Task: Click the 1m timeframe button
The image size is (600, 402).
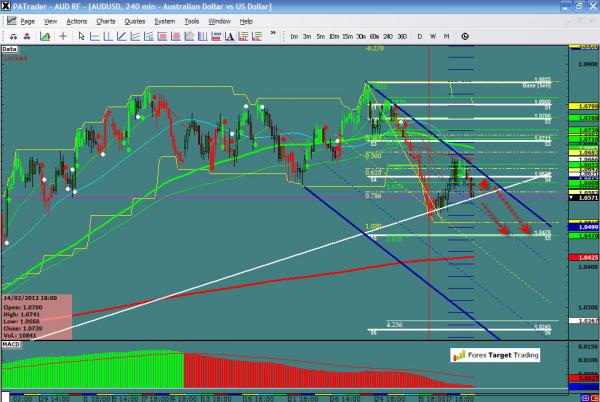Action: click(x=294, y=36)
